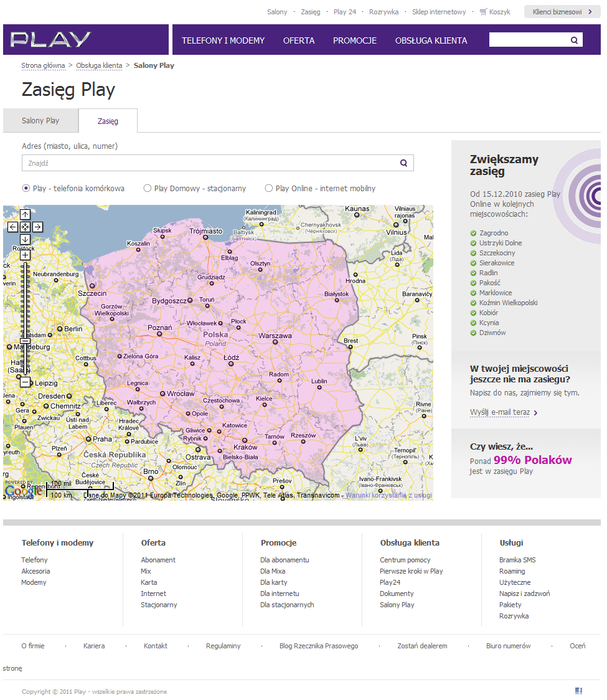Click O firmie footer link
This screenshot has width=607, height=700.
click(x=33, y=646)
